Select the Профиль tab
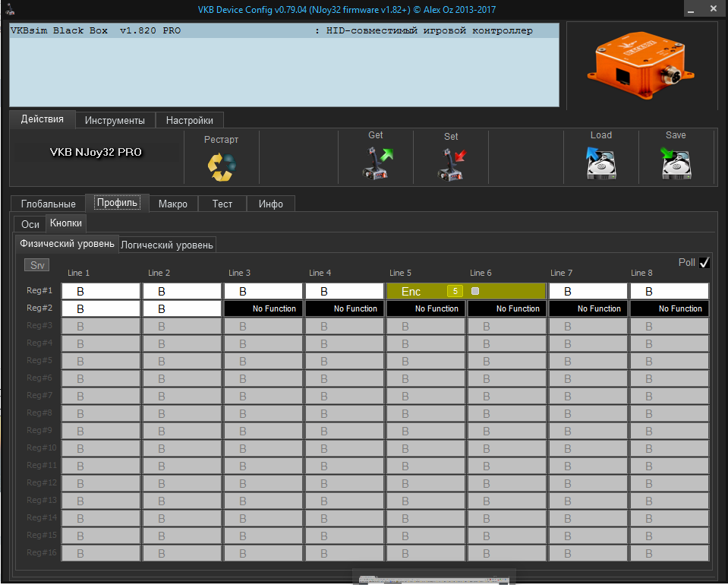The height and width of the screenshot is (585, 728). pos(117,203)
